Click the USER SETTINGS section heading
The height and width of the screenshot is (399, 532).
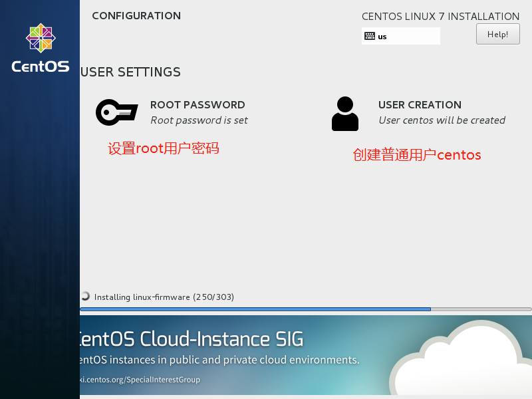(x=130, y=72)
